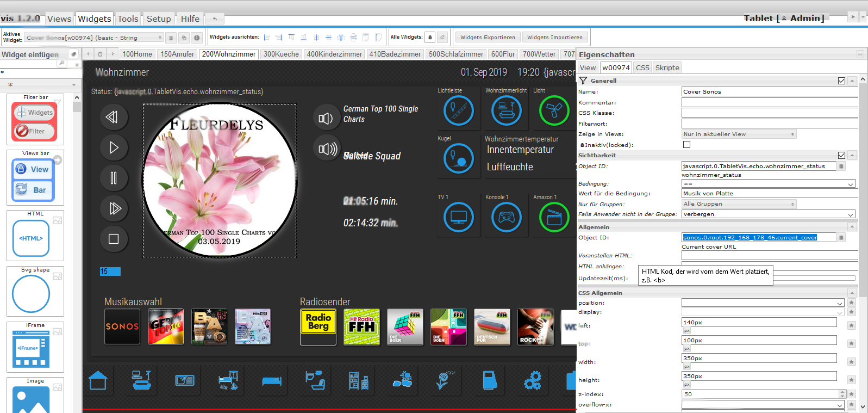868x413 pixels.
Task: Click Widgets Exportieren button
Action: (488, 37)
